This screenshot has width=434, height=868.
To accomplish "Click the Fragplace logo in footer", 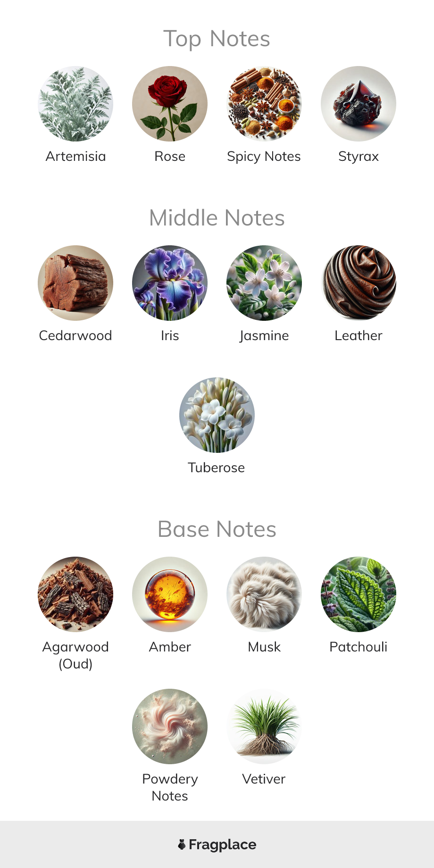I will pos(217,844).
